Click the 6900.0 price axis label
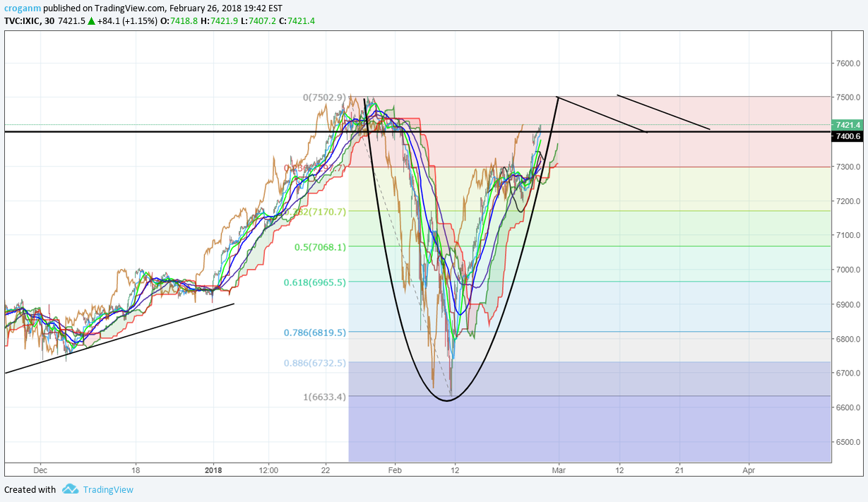 point(848,304)
